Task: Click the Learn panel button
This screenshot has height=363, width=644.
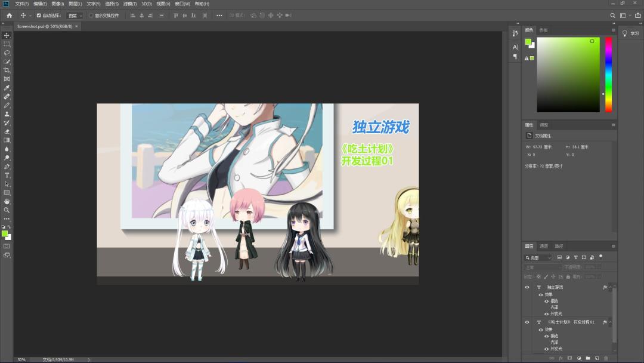Action: click(x=631, y=33)
